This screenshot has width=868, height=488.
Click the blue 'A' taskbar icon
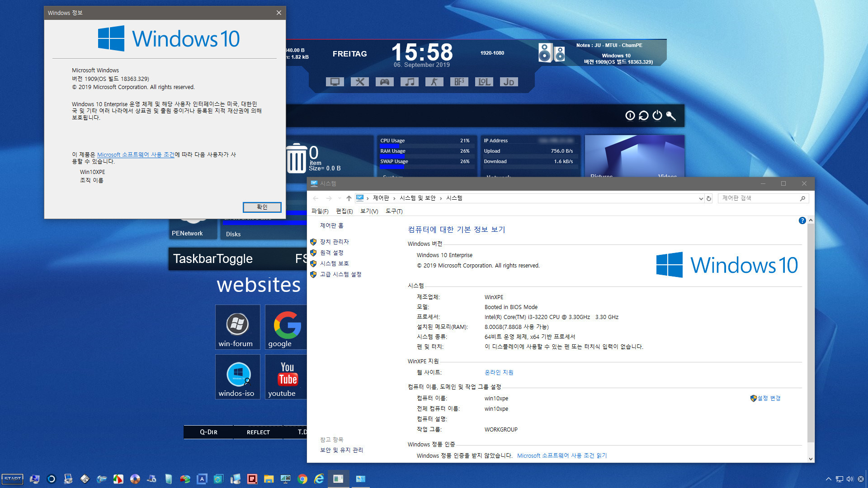(x=202, y=479)
